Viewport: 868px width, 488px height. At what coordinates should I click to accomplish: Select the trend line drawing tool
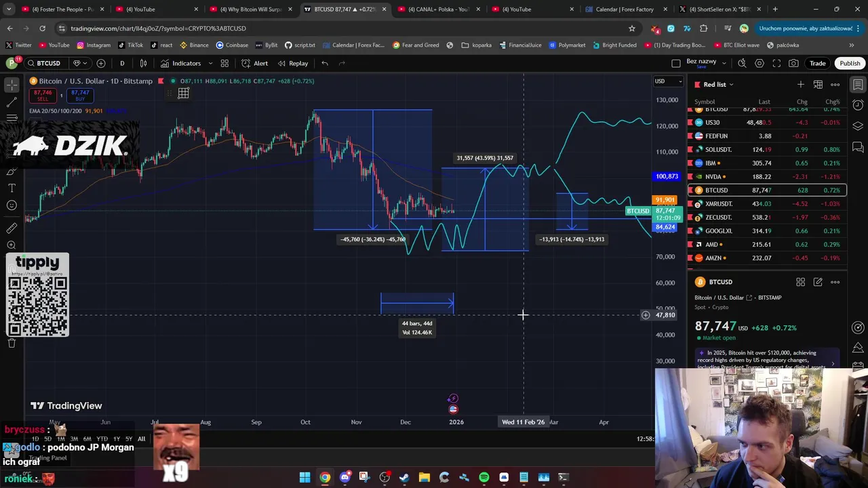[12, 102]
